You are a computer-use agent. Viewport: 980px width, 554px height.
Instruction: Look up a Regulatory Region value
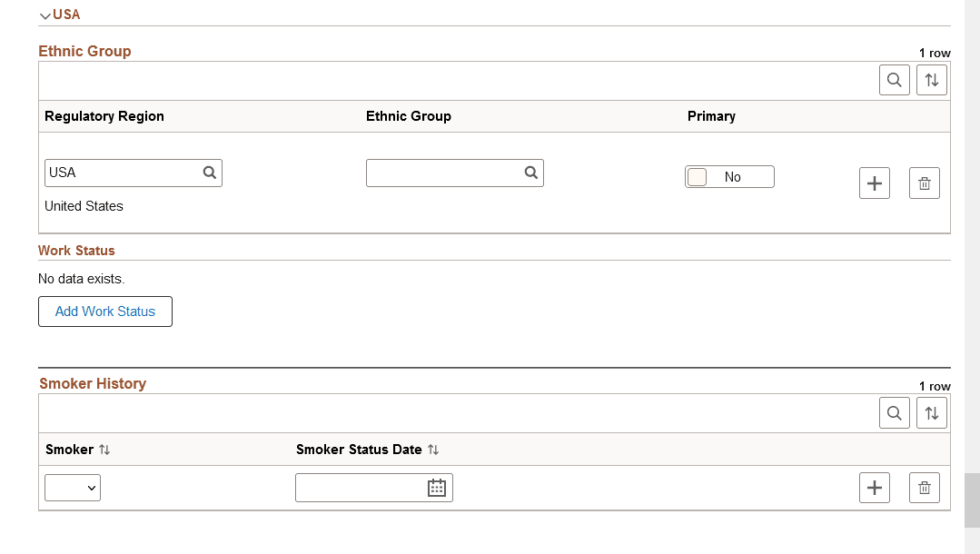pos(210,173)
